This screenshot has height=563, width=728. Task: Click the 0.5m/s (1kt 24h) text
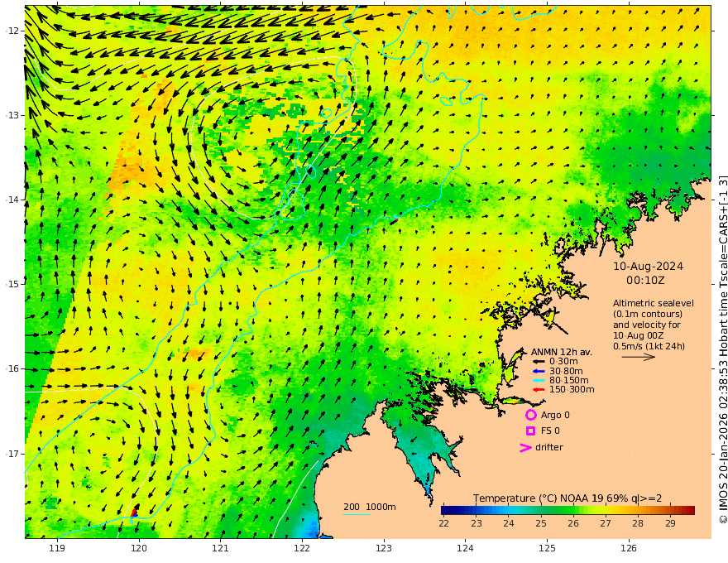tap(649, 346)
